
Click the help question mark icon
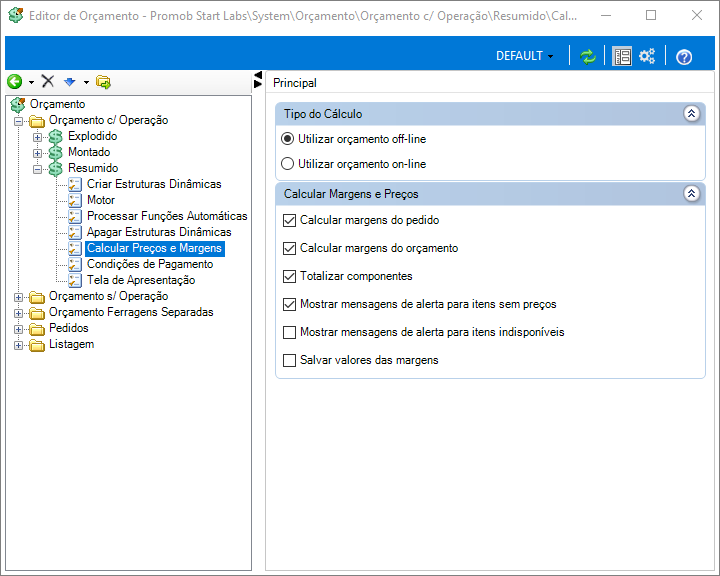click(684, 57)
